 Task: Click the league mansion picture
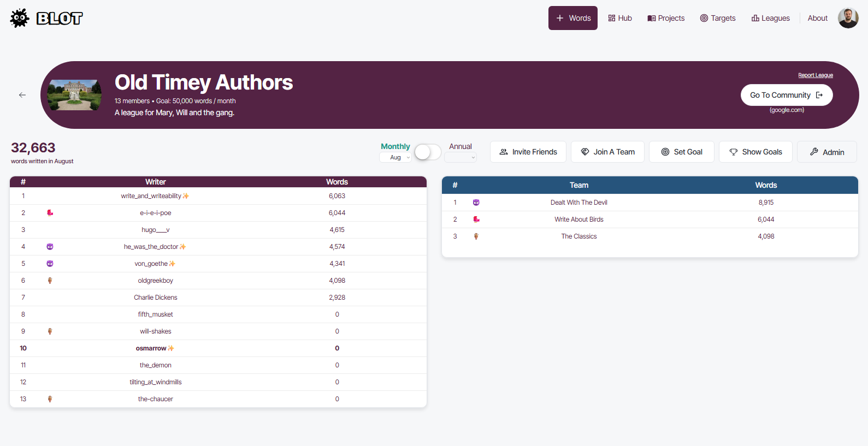(x=74, y=95)
